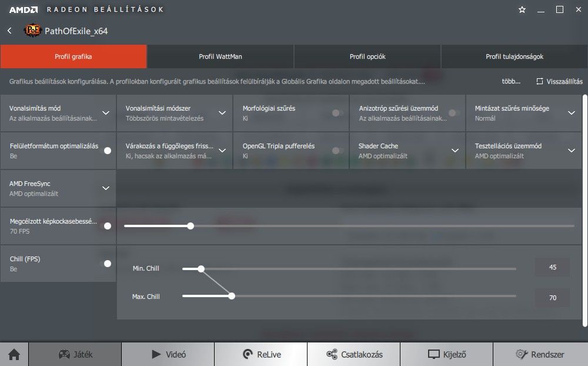Open Profil tulajdonságok tab
The image size is (588, 366).
click(514, 56)
